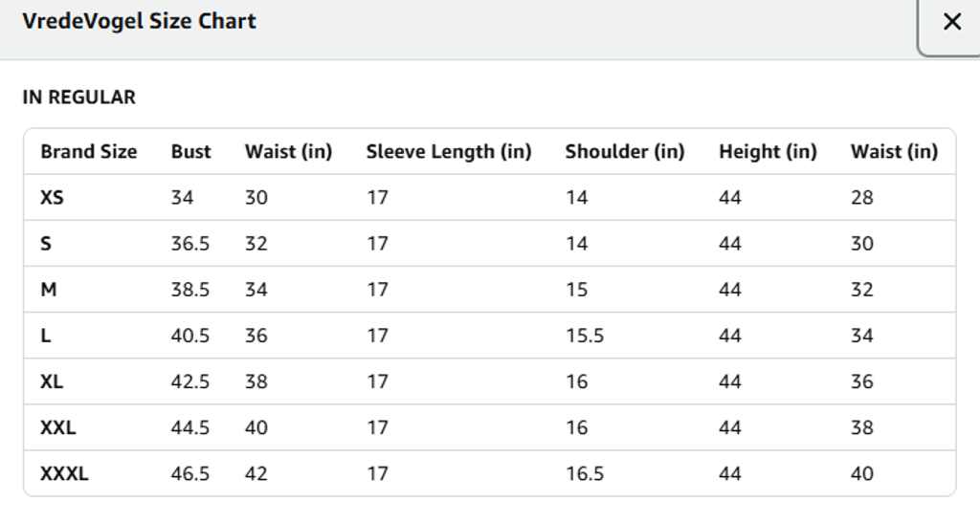The height and width of the screenshot is (523, 980).
Task: Select the XXL brand size row label
Action: 57,427
